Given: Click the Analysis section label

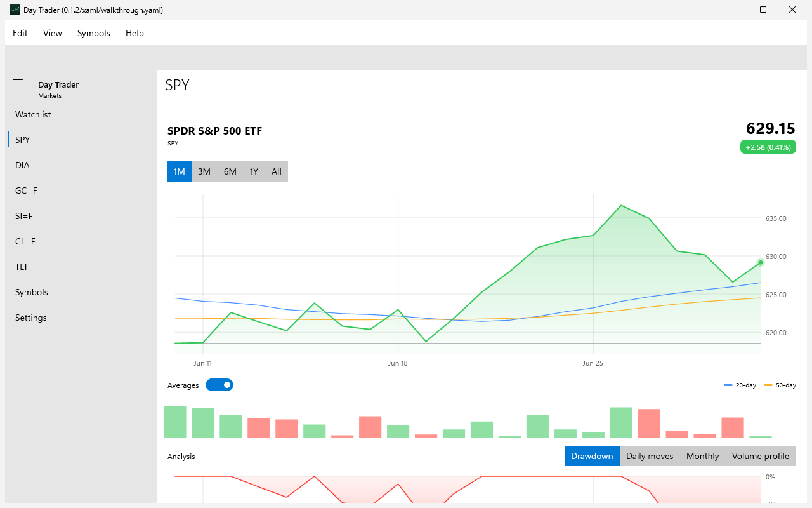Looking at the screenshot, I should (181, 457).
